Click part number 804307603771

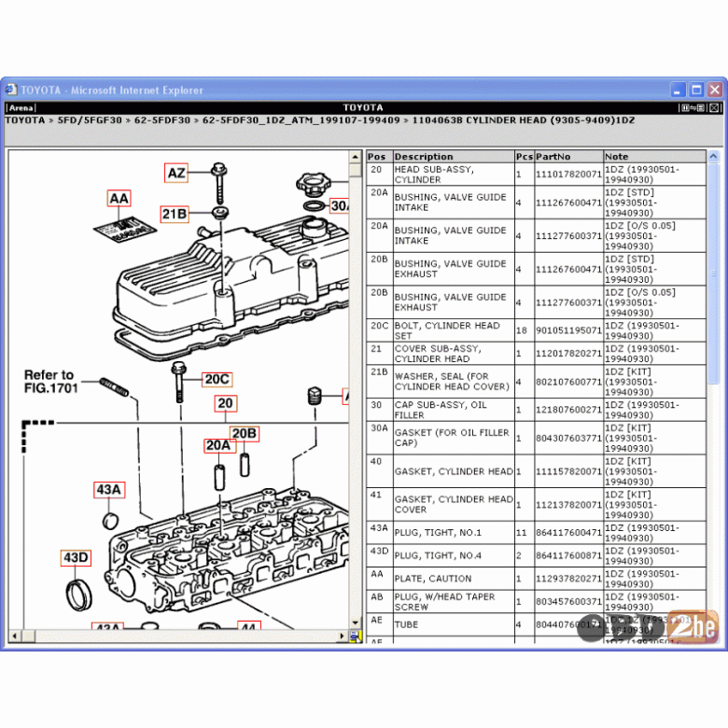point(568,439)
